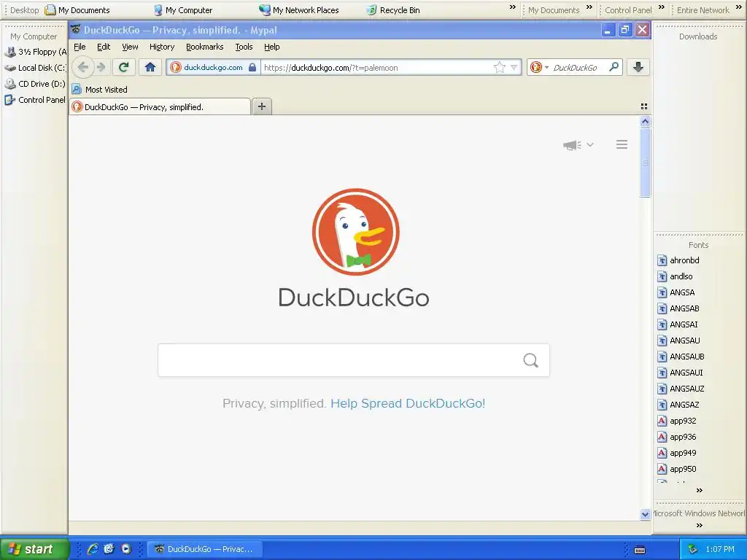Expand Control Panel toolbar overflow chevron
The width and height of the screenshot is (747, 560).
pos(661,7)
